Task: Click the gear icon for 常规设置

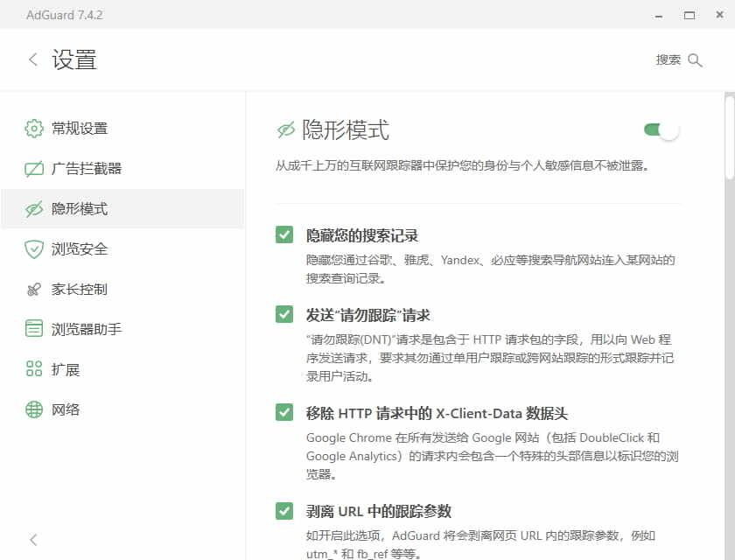Action: coord(34,128)
